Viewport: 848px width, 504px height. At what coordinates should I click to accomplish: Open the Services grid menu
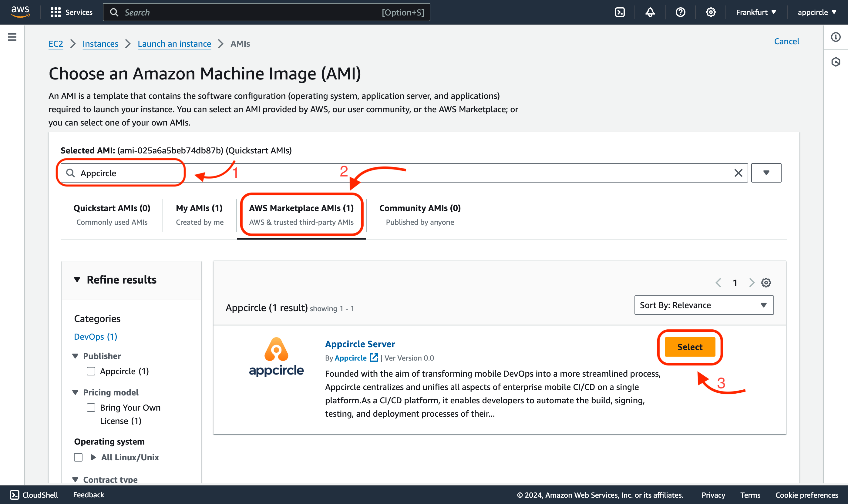(71, 12)
